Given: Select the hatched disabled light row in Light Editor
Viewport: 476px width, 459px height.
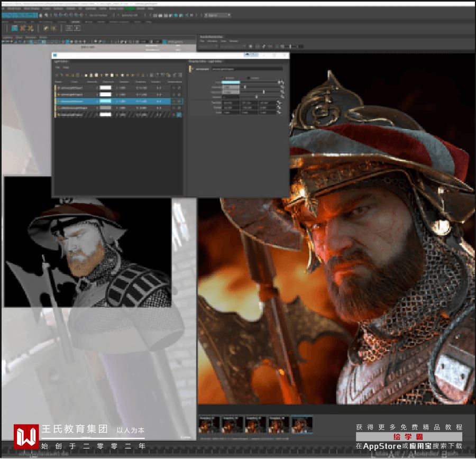Looking at the screenshot, I should click(118, 114).
